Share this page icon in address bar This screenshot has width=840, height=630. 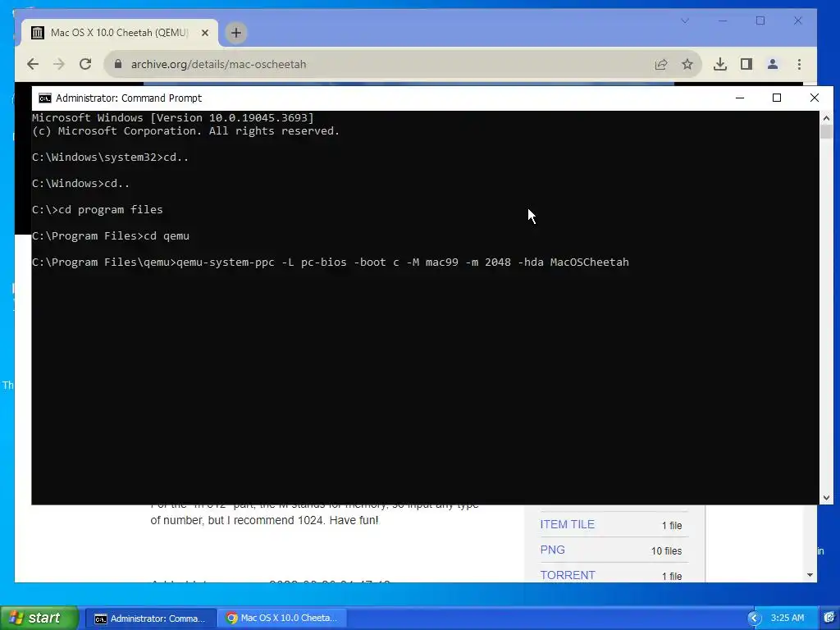(x=661, y=64)
